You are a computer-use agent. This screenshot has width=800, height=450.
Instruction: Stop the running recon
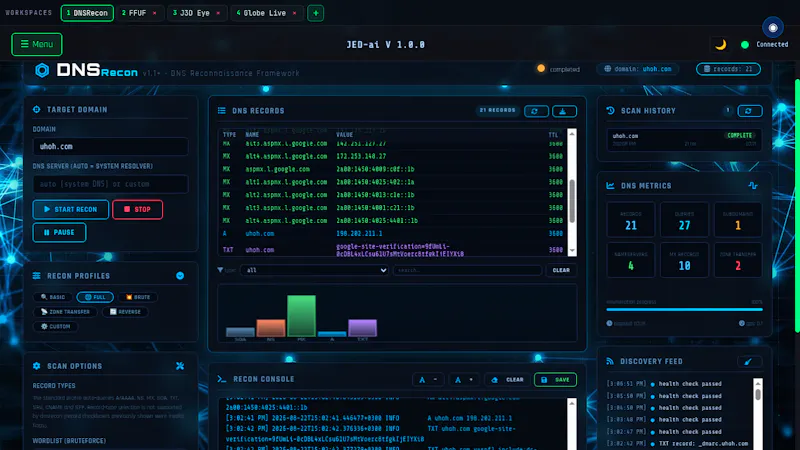[137, 209]
